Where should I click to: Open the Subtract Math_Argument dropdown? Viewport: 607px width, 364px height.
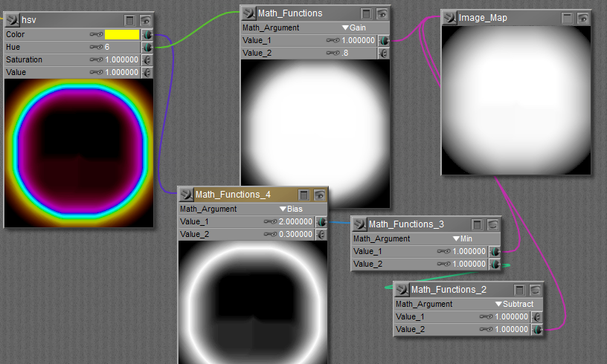[515, 304]
